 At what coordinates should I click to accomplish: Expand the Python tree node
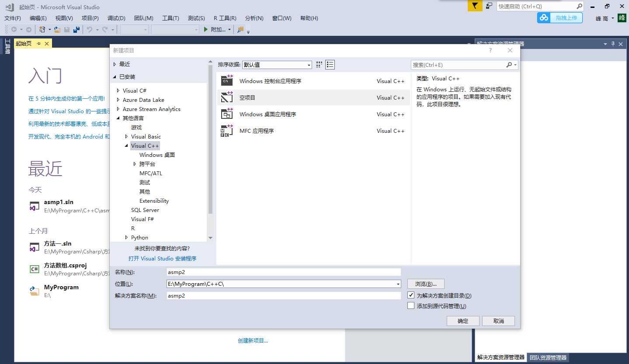pyautogui.click(x=126, y=237)
